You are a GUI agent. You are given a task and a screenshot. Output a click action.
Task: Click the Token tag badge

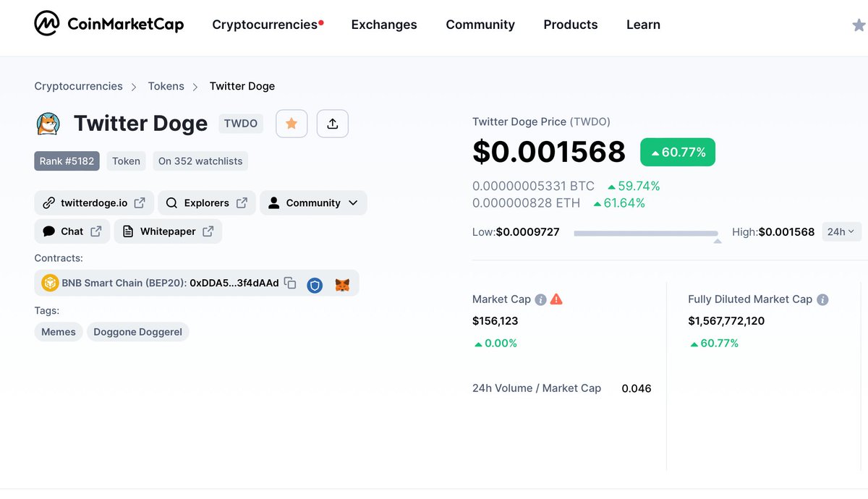(127, 161)
